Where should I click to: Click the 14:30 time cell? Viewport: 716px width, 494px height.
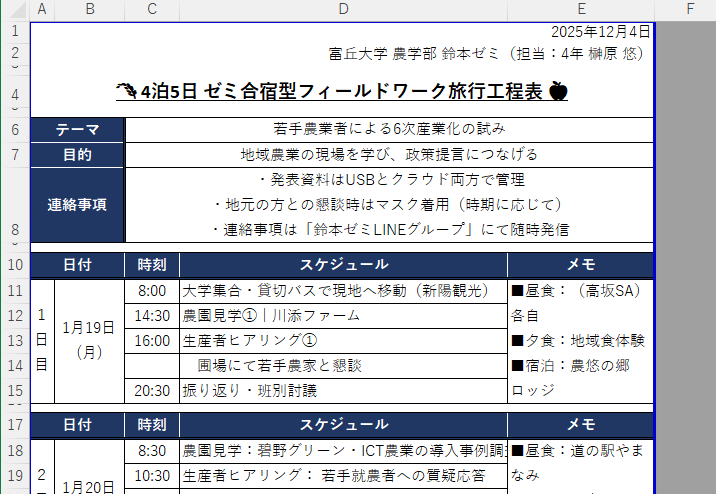(x=152, y=316)
